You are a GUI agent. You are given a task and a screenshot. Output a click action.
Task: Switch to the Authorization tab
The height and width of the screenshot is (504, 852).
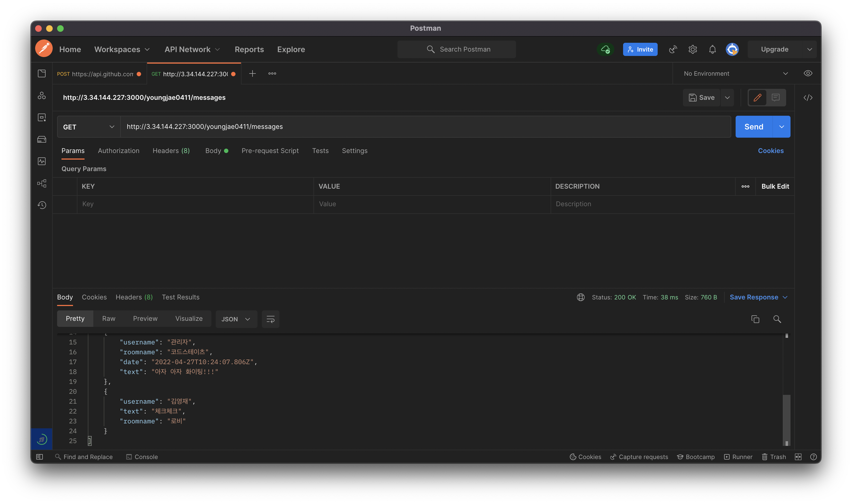click(x=119, y=151)
